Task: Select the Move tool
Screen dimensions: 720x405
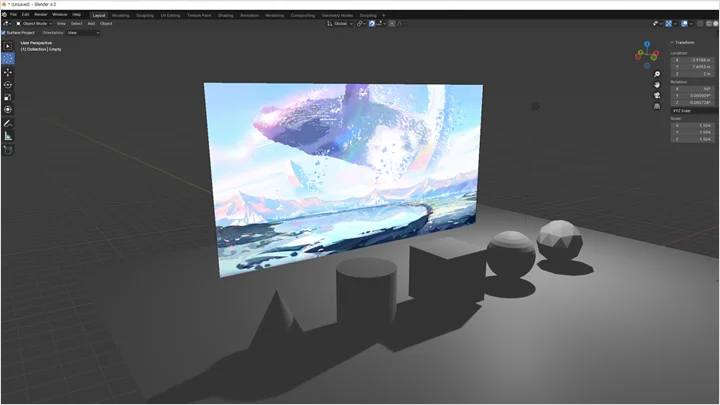Action: point(8,73)
